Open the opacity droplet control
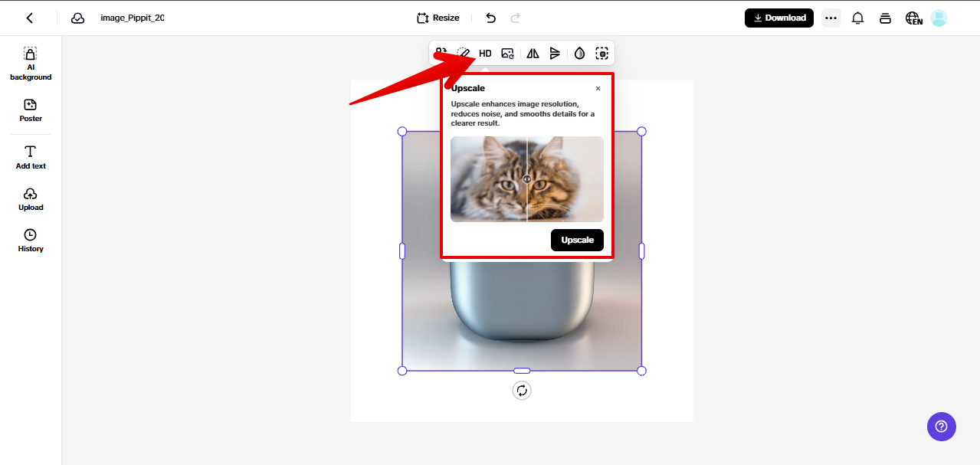This screenshot has height=465, width=980. 579,53
